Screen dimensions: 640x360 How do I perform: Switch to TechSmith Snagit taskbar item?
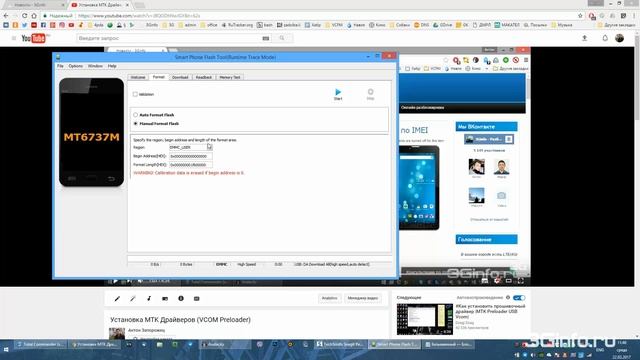point(340,344)
